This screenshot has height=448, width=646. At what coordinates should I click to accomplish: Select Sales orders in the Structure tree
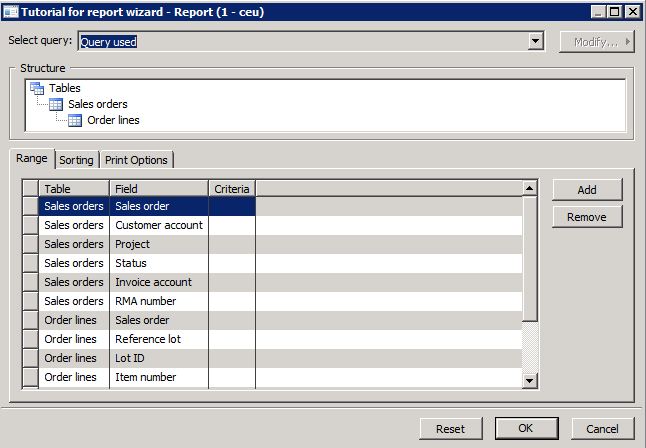point(98,104)
